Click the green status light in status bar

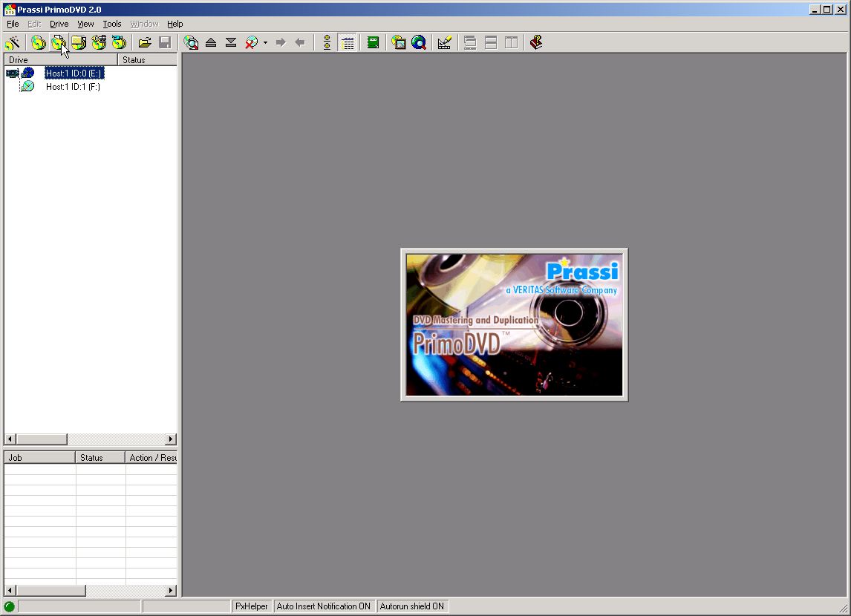click(9, 606)
